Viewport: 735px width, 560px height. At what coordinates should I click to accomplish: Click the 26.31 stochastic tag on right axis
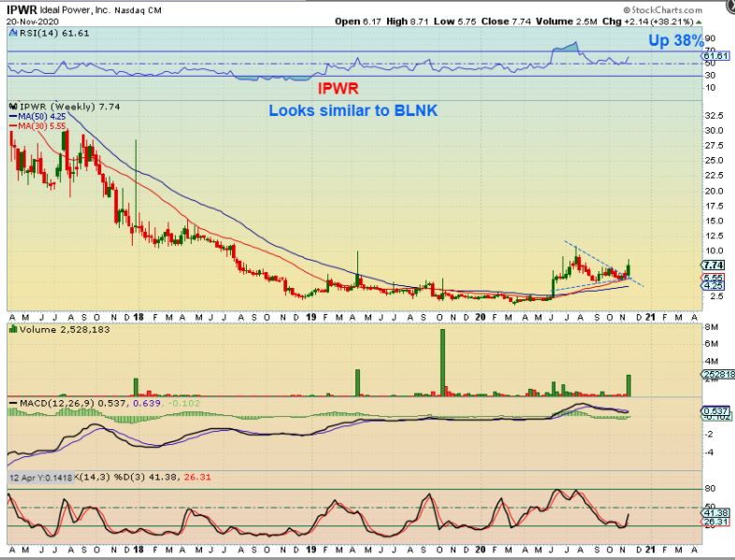pyautogui.click(x=715, y=522)
